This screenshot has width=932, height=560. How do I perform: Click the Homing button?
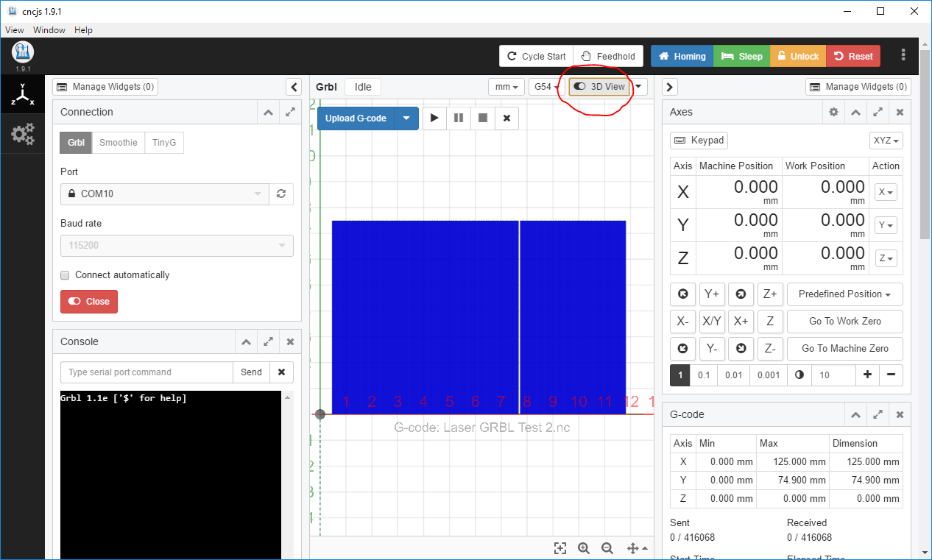point(682,57)
